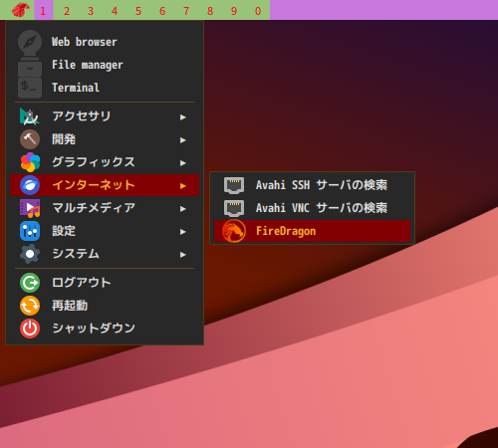
Task: Choose 再起動 to reboot
Action: coord(105,306)
